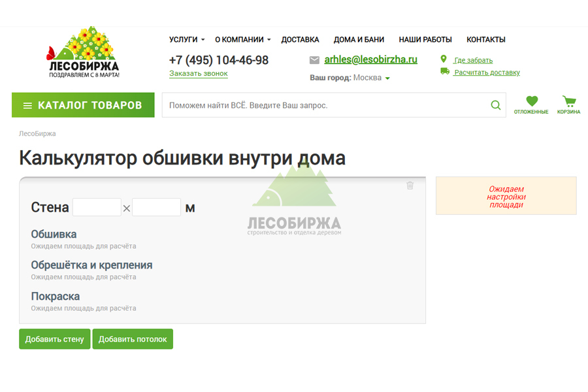Viewport: 588px width, 392px height.
Task: Click Покраска section heading
Action: (55, 297)
